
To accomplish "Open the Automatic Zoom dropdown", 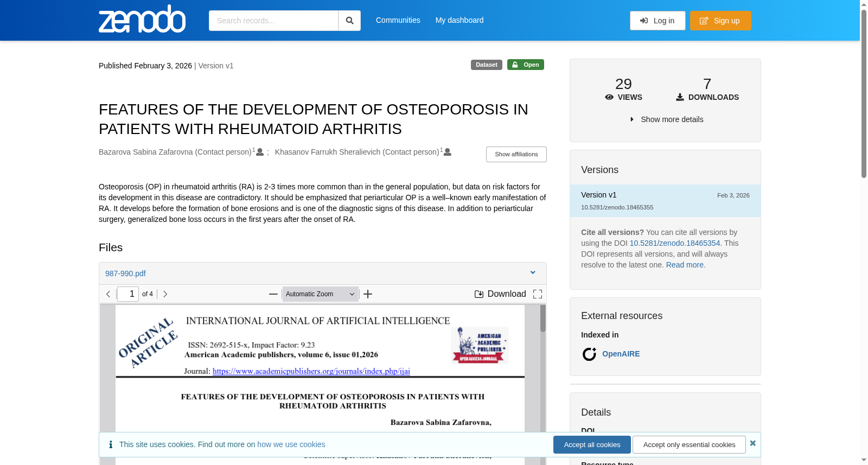I will [x=320, y=294].
